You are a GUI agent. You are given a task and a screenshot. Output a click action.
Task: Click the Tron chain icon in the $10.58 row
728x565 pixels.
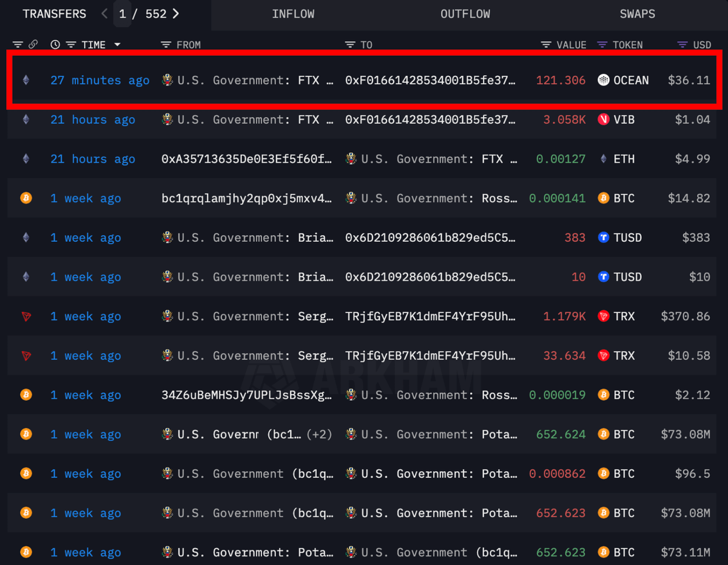click(25, 356)
